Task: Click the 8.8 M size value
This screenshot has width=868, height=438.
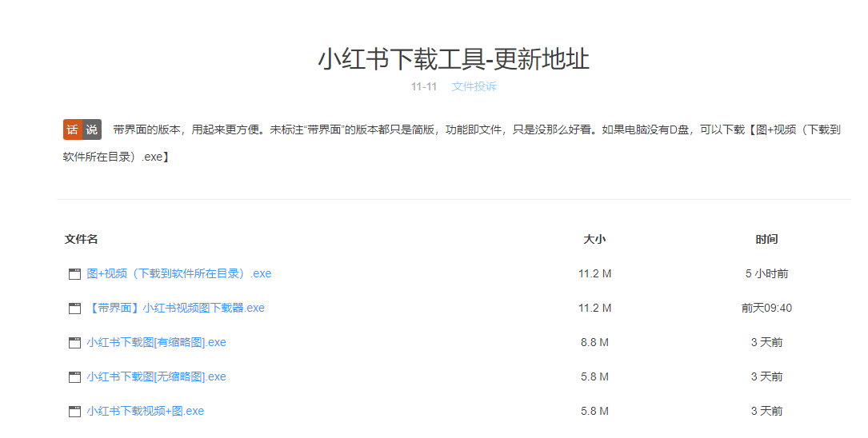Action: pyautogui.click(x=594, y=342)
